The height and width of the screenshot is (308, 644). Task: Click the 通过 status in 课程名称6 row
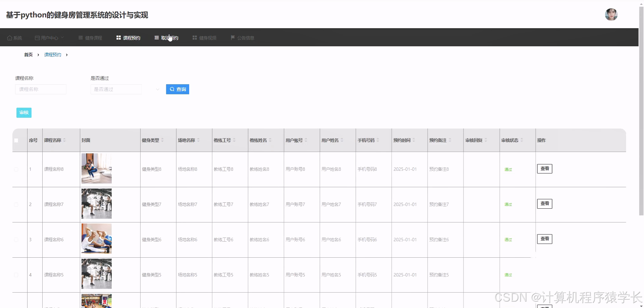click(508, 240)
